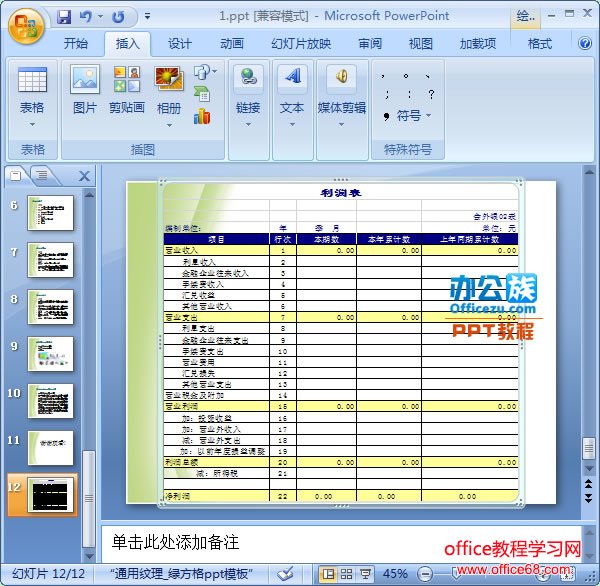
Task: Insert a picture with 图片 button
Action: (x=85, y=90)
